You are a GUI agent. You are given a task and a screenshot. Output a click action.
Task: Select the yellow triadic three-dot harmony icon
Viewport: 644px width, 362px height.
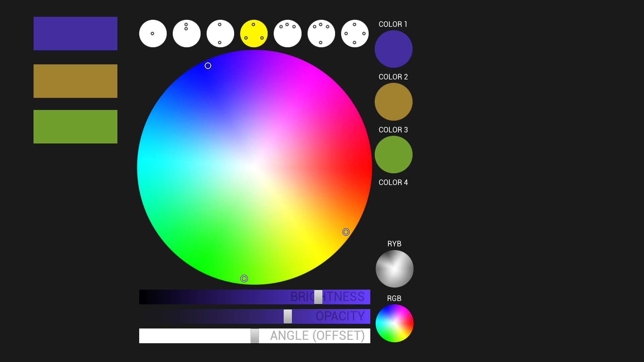click(x=254, y=34)
